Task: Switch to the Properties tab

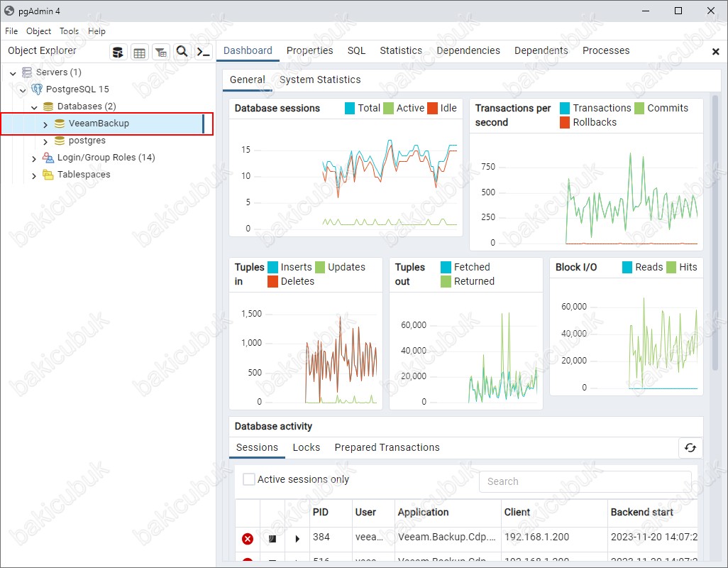Action: coord(309,50)
